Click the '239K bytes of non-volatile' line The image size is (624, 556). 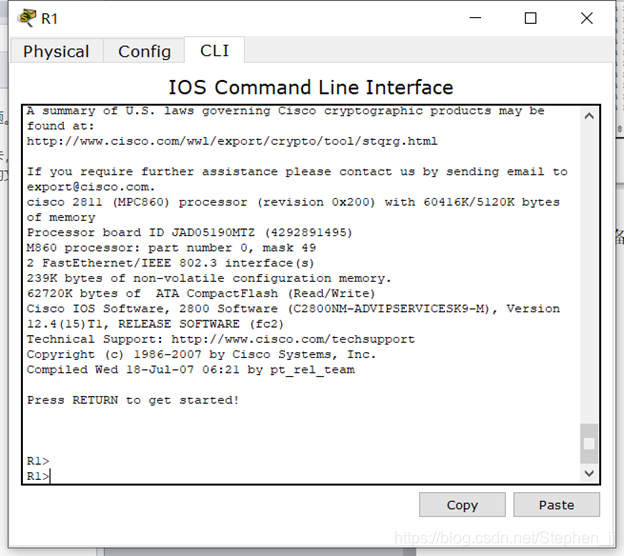coord(209,278)
